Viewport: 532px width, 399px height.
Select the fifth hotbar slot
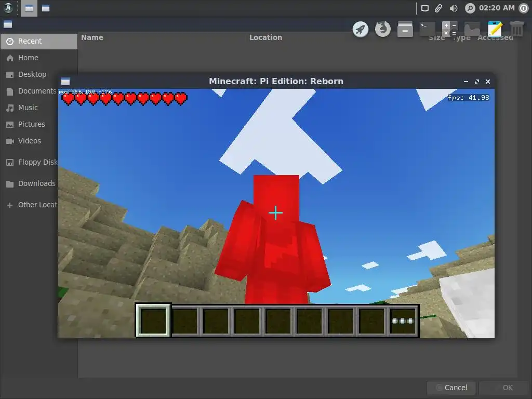coord(278,321)
